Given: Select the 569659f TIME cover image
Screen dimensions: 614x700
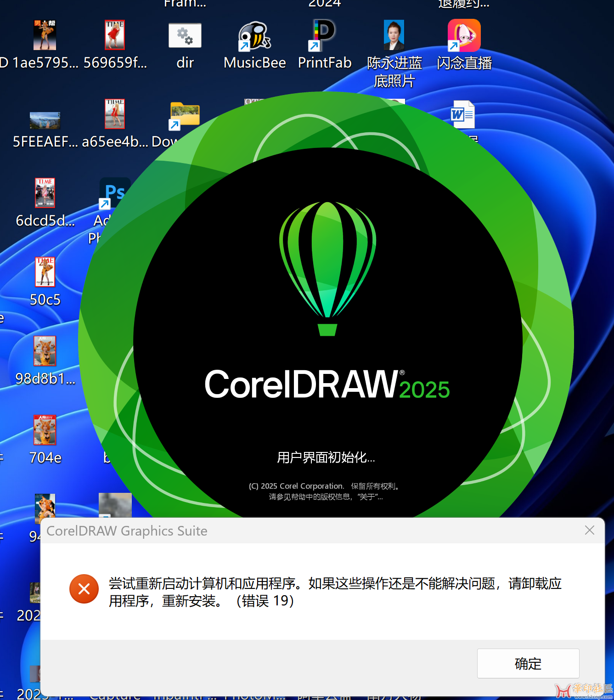Looking at the screenshot, I should 115,36.
